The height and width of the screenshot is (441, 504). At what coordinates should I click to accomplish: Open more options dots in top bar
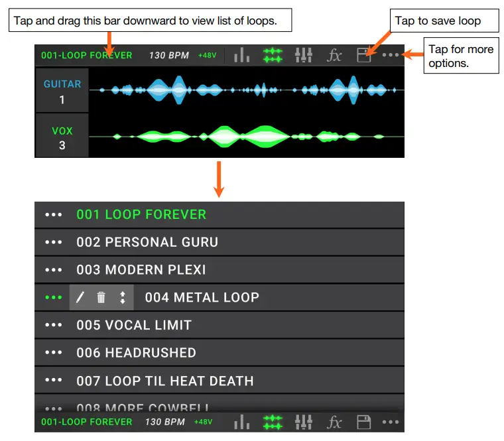(x=391, y=55)
